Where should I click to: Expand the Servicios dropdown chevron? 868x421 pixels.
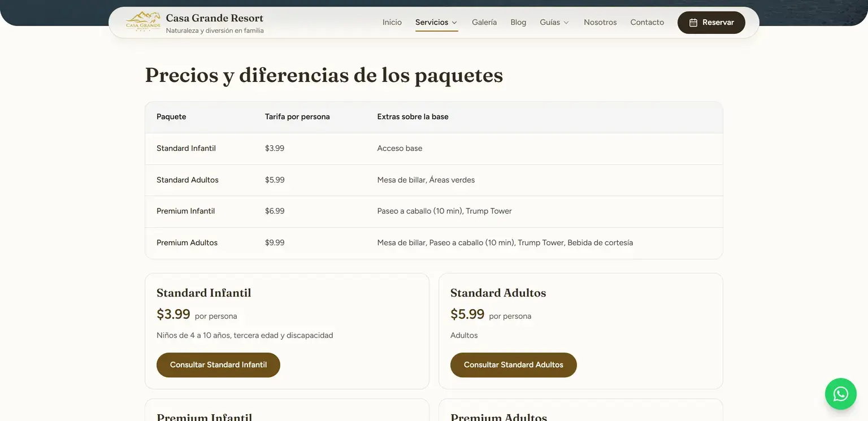pyautogui.click(x=454, y=23)
